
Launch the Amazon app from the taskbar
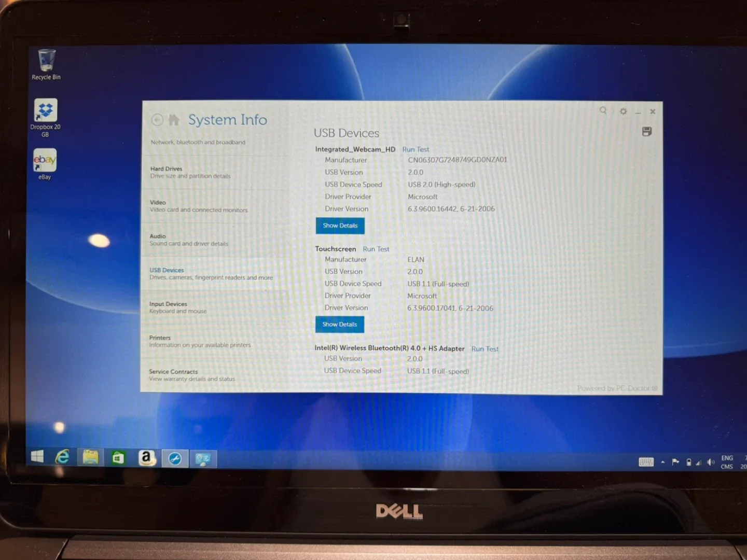(x=147, y=458)
